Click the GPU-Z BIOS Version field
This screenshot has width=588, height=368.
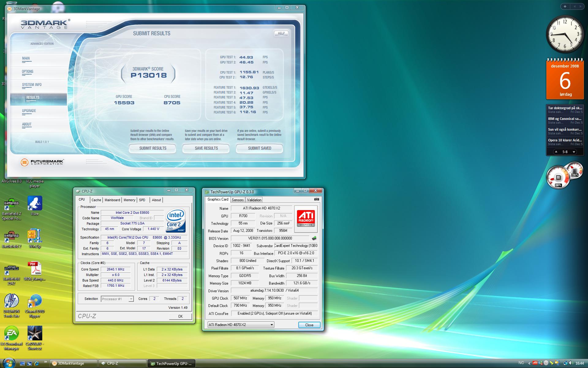click(x=270, y=238)
